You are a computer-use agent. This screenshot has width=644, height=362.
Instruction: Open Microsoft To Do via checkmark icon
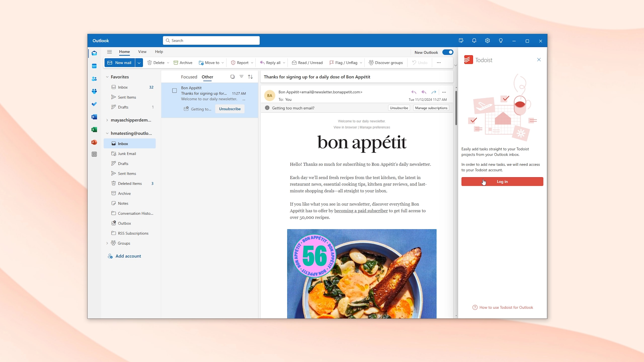(x=94, y=104)
